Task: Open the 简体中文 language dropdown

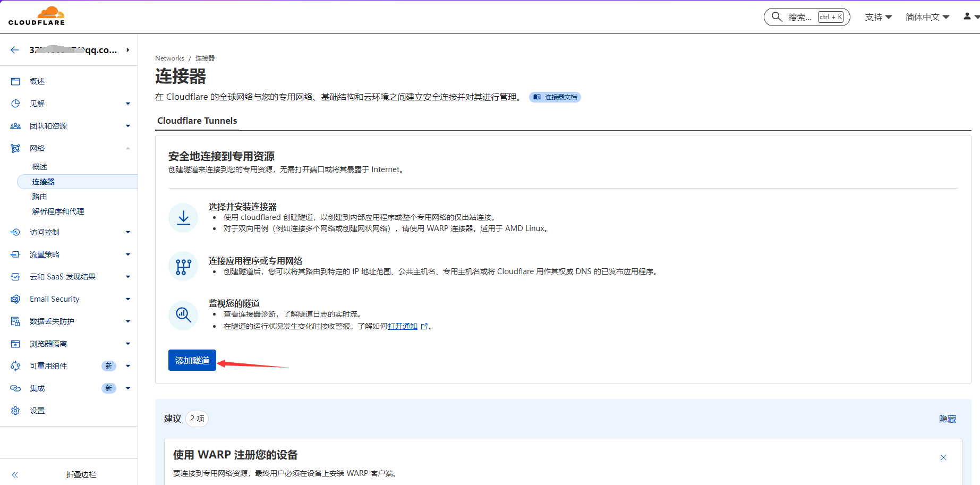Action: coord(927,17)
